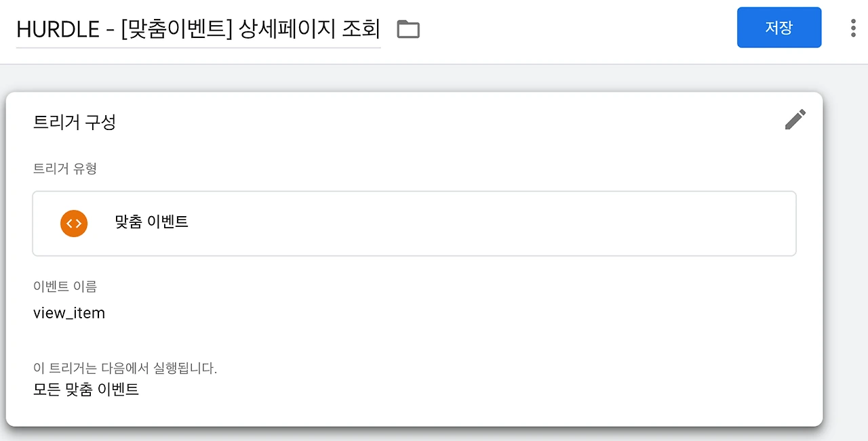Select the 맞춤 이벤트 trigger type label
Screen dimensions: 868x441
coord(152,222)
